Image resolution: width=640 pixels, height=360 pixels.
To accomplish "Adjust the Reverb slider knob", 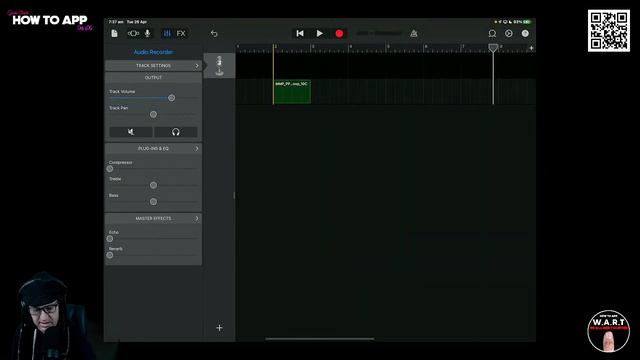I will point(110,255).
